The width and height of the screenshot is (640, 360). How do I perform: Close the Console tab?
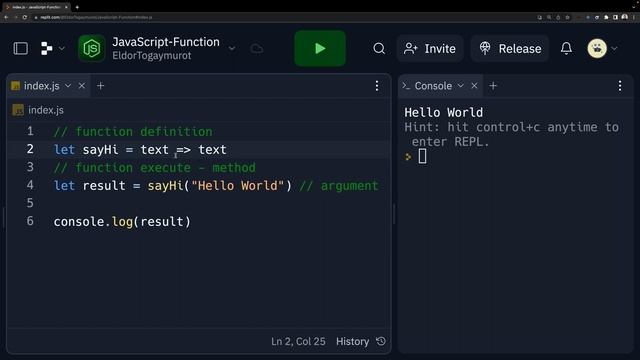coord(474,86)
